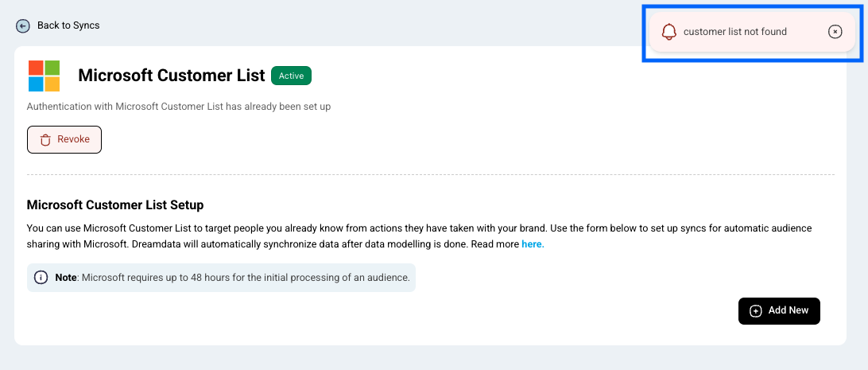
Task: Click plus circle icon in Add New
Action: [x=756, y=311]
